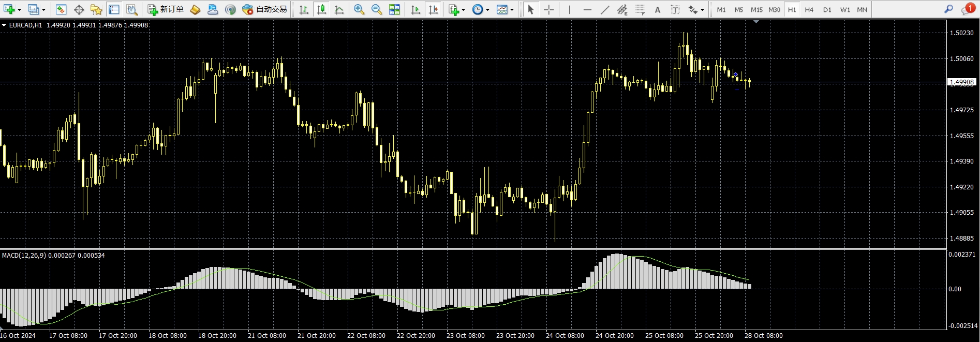The height and width of the screenshot is (342, 980).
Task: Expand the Periods clock dropdown arrow
Action: coord(487,10)
